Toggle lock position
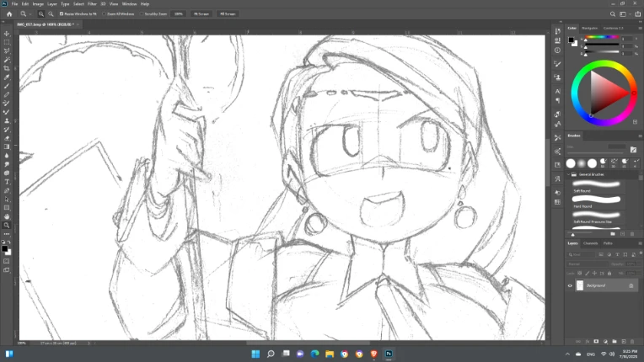This screenshot has height=362, width=644. [x=595, y=274]
